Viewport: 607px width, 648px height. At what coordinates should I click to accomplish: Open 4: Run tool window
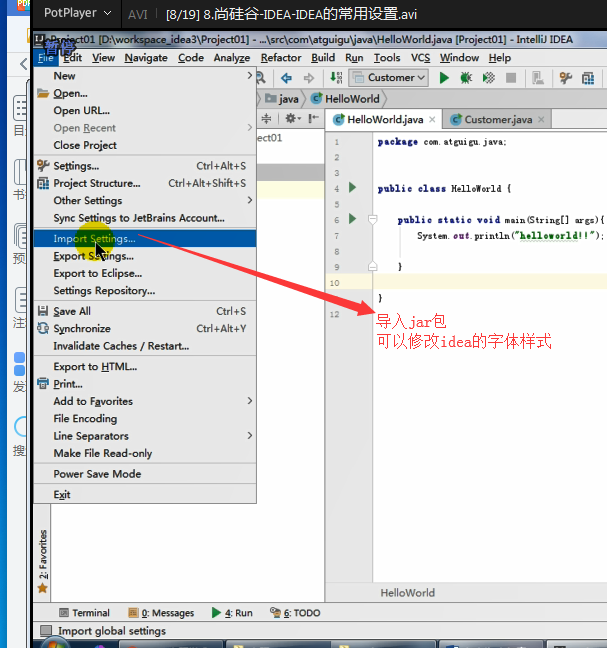click(232, 612)
